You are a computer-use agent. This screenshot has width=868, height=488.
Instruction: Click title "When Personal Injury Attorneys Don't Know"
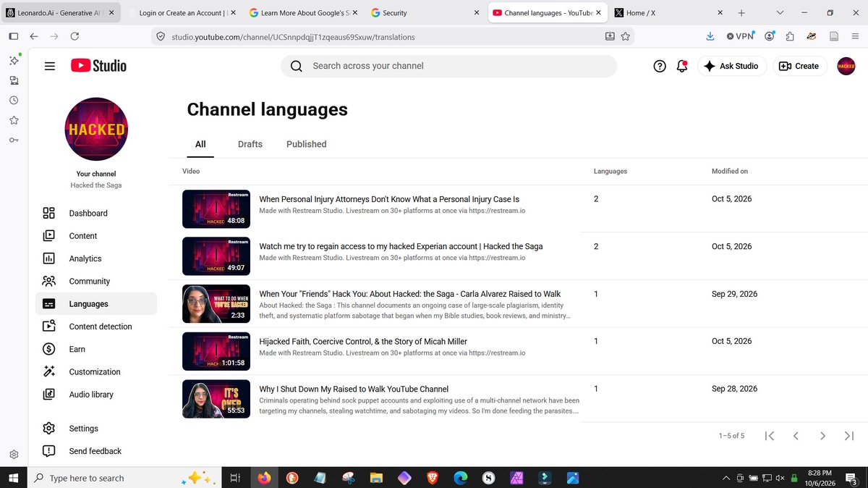389,199
